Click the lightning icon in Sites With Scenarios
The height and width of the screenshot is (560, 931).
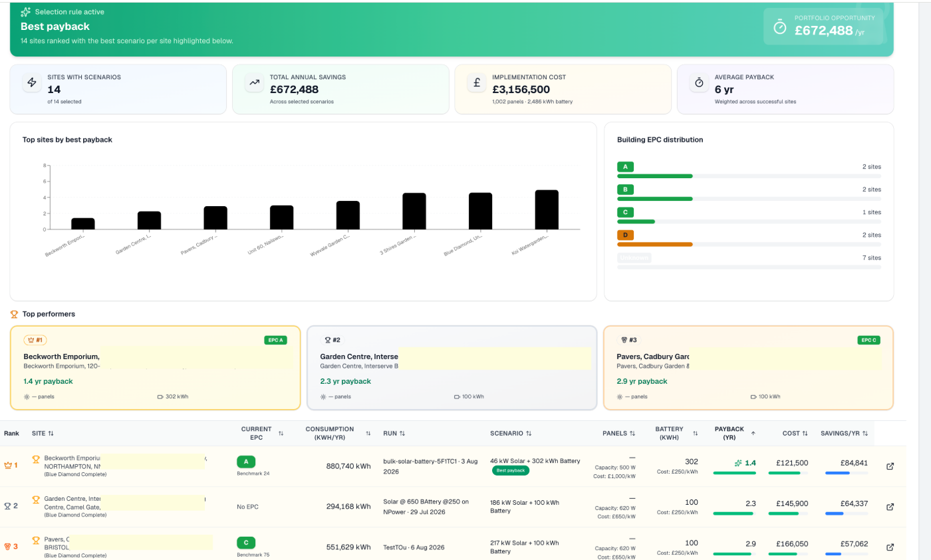click(32, 83)
